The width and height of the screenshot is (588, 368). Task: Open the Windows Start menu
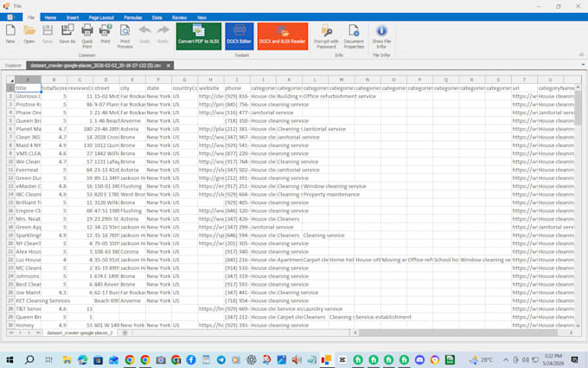coord(10,359)
